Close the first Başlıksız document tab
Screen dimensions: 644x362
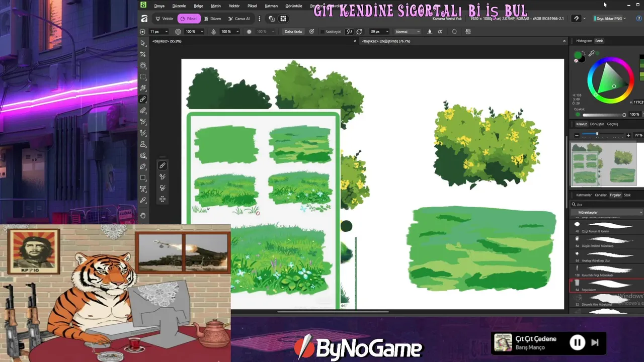coord(355,41)
